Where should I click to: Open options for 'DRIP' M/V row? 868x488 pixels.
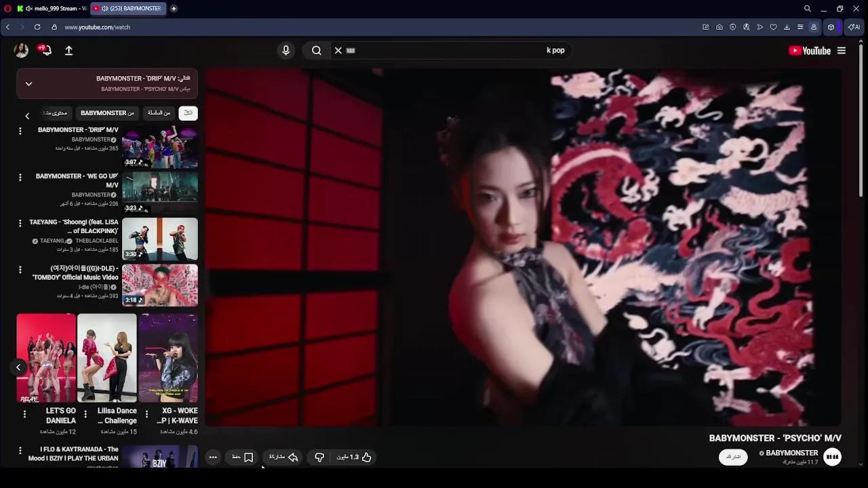20,131
